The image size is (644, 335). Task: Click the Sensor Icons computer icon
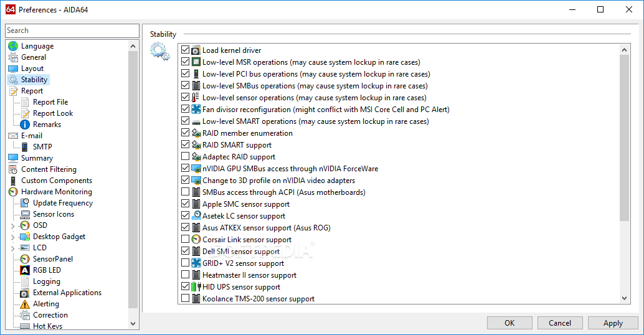click(x=25, y=214)
